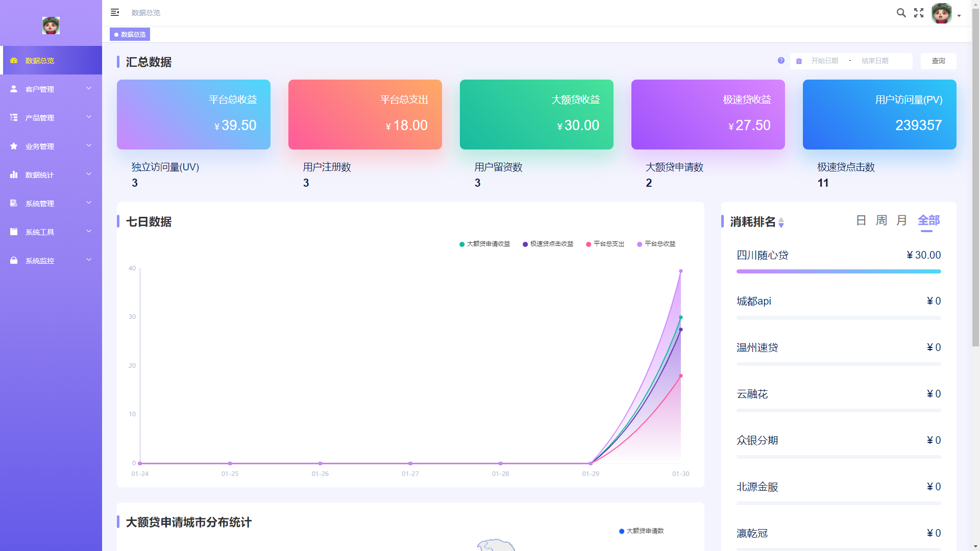
Task: Enter fullscreen mode with expand icon
Action: click(919, 13)
